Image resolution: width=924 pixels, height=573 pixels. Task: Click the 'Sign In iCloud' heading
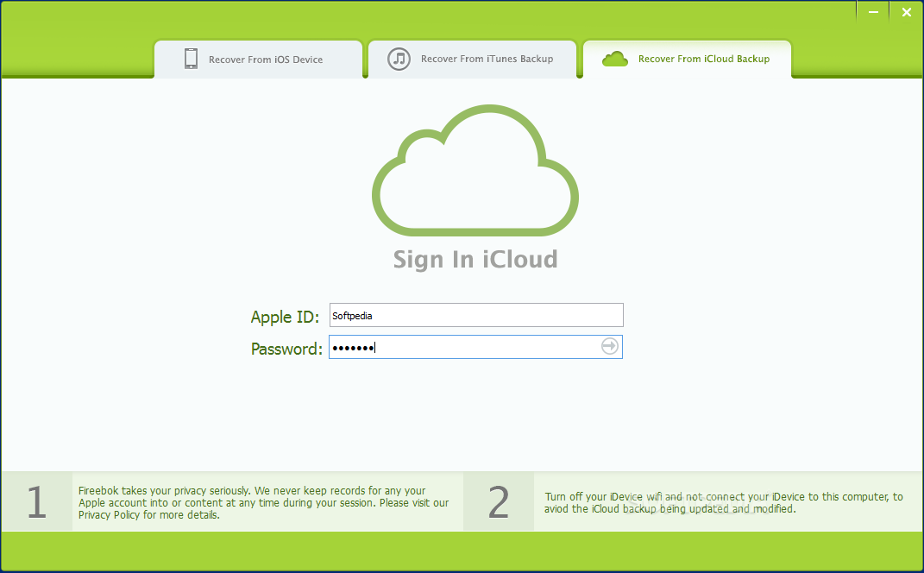pos(475,260)
